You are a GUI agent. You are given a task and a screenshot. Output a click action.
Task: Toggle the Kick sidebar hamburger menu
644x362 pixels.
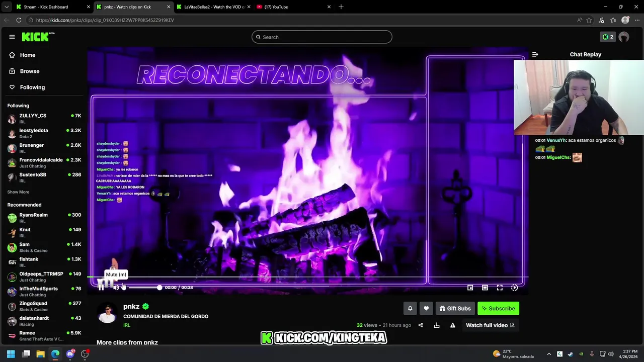(x=12, y=37)
